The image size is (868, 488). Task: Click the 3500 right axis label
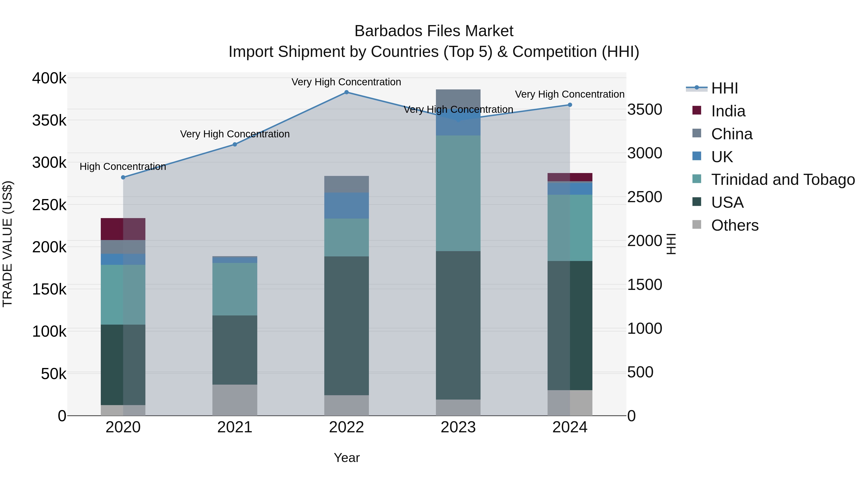point(644,109)
